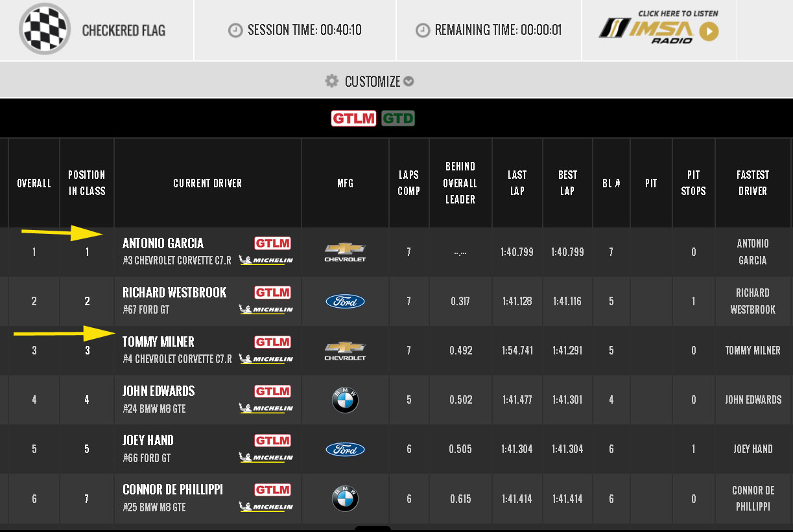
Task: Select driver name Connor De Phillippi
Action: (x=172, y=490)
